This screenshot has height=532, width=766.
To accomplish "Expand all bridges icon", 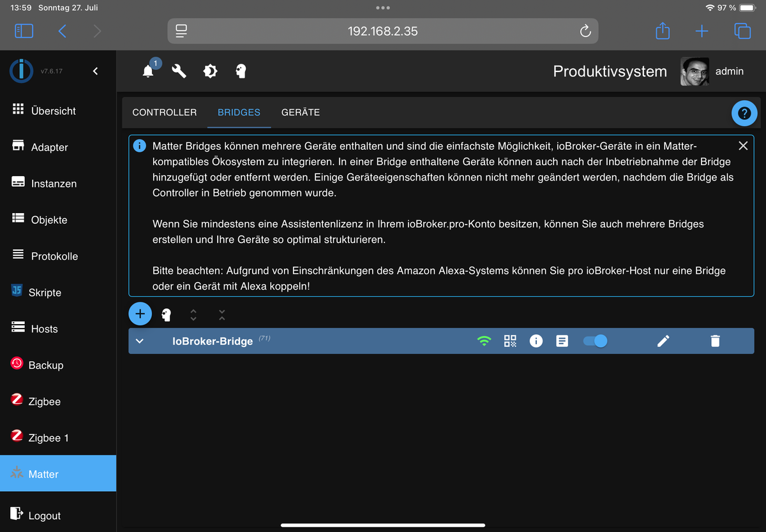I will pyautogui.click(x=193, y=314).
